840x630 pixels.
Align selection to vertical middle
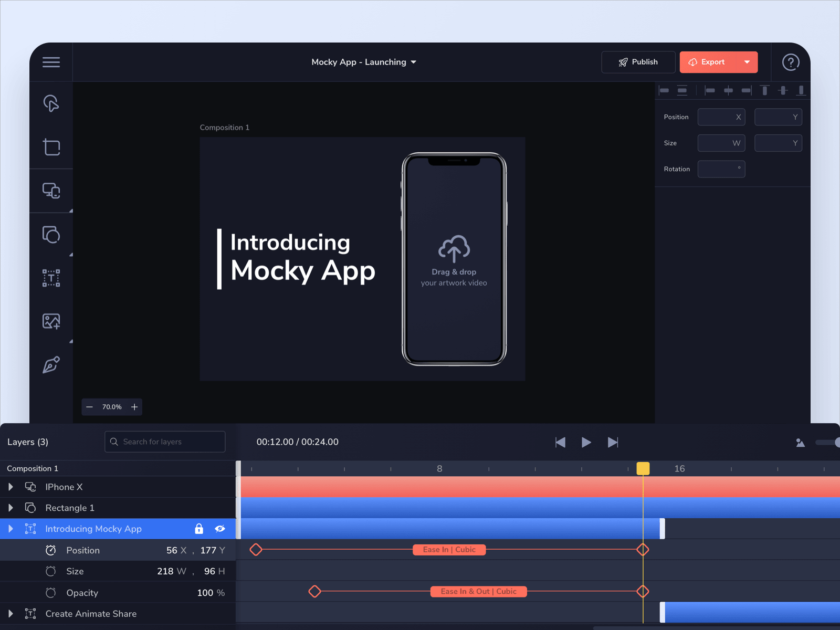[783, 90]
